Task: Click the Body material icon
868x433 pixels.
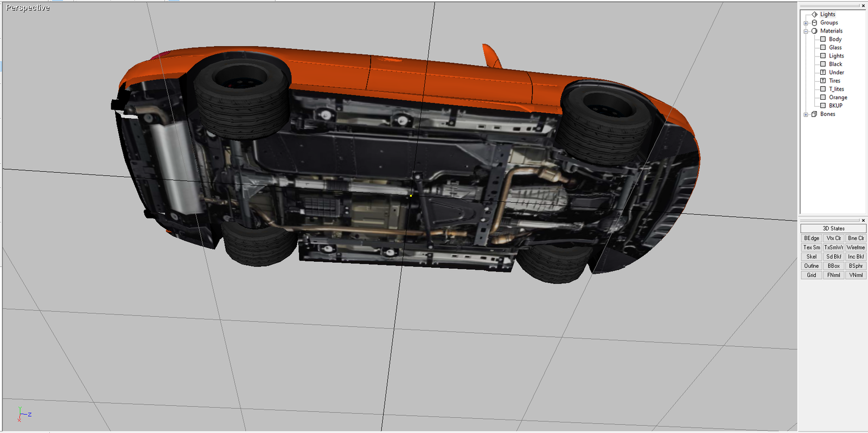Action: click(x=823, y=39)
